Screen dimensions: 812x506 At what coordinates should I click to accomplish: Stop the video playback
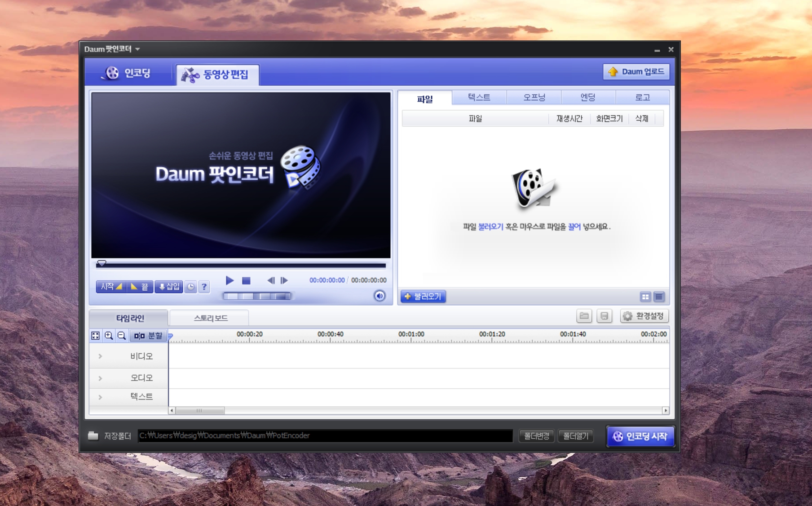[246, 281]
